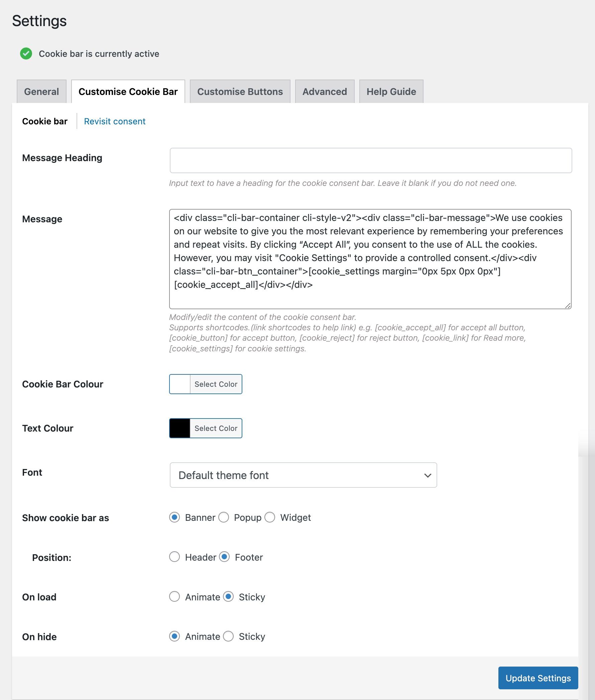Viewport: 595px width, 700px height.
Task: Open the Cookie Bar Colour white swatch
Action: pyautogui.click(x=180, y=384)
